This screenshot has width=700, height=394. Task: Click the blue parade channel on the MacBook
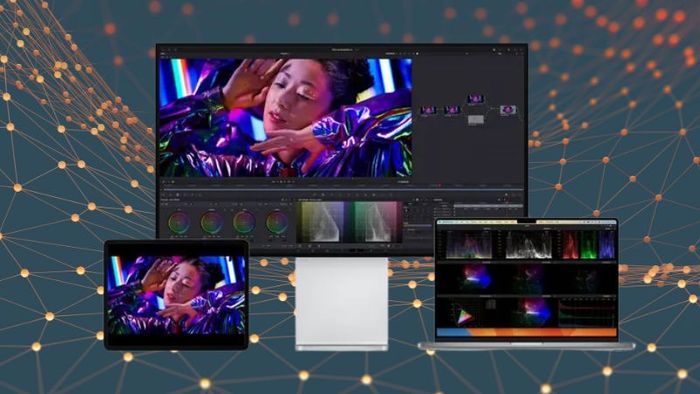(607, 245)
